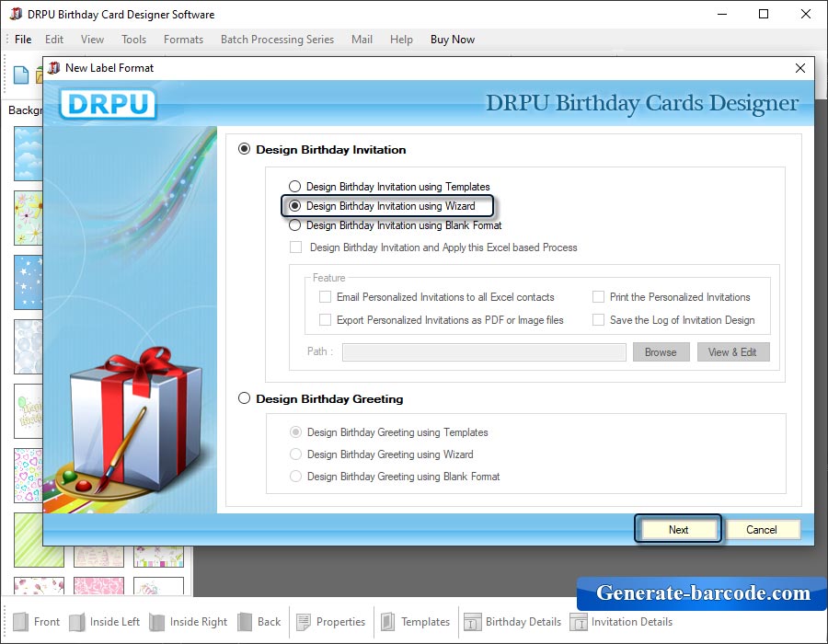Screen dimensions: 828x644
Task: Open the Edit menu
Action: [x=54, y=40]
